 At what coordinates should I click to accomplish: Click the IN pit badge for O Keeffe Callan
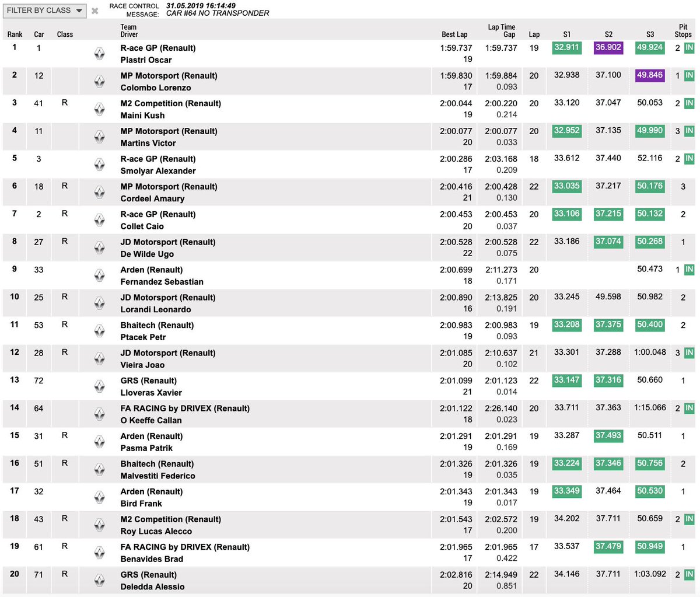pos(689,408)
